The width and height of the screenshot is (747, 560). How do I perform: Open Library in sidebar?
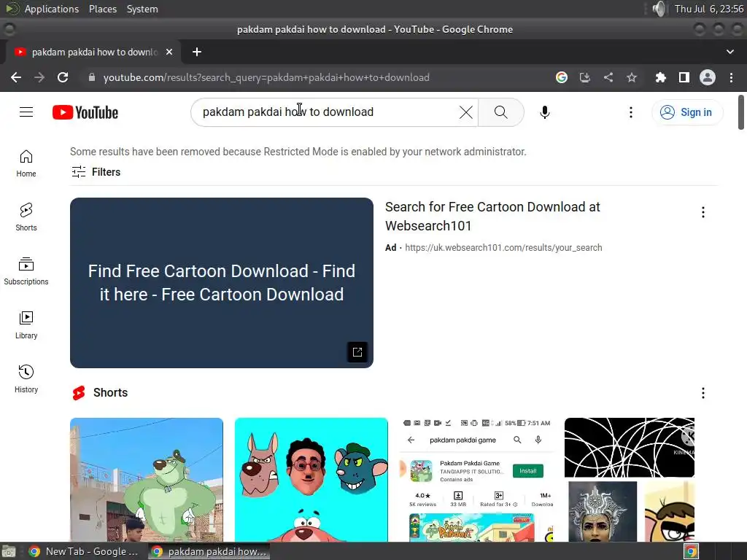(26, 325)
